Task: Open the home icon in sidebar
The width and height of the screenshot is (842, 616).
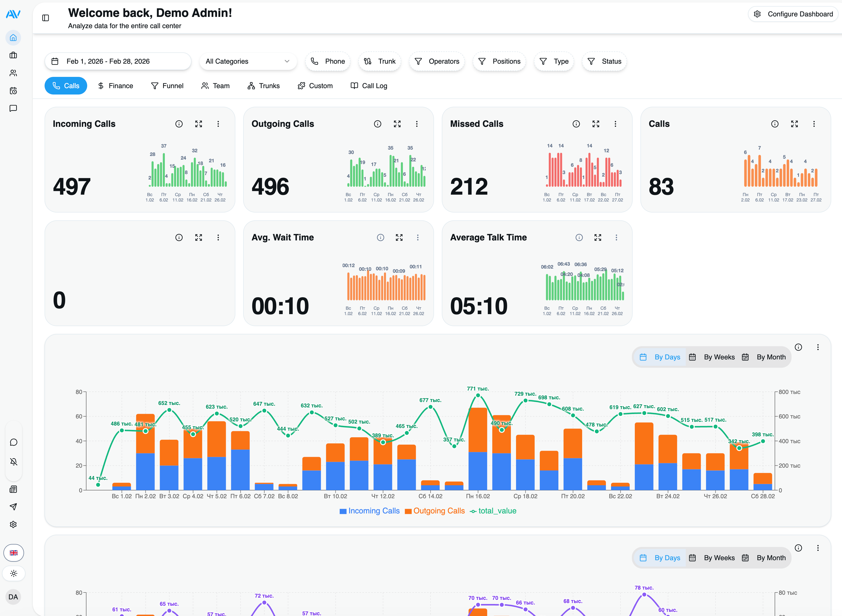Action: click(x=13, y=38)
